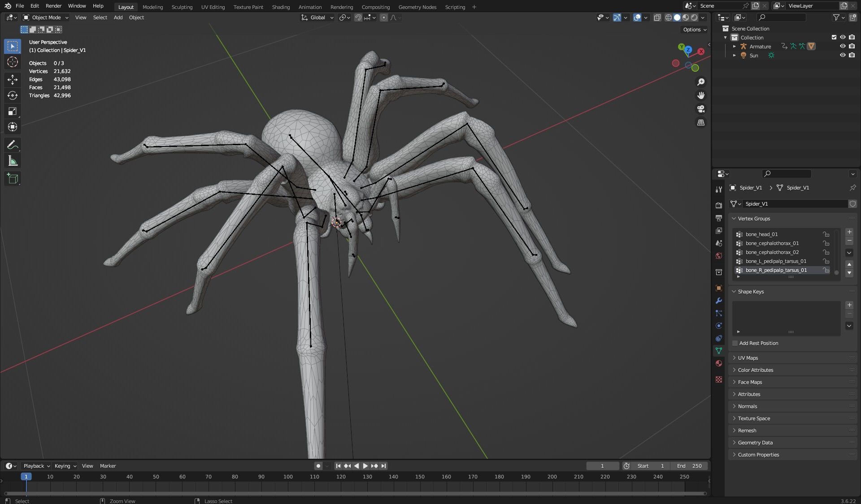The image size is (861, 504).
Task: Pin the properties editor context
Action: pos(852,188)
